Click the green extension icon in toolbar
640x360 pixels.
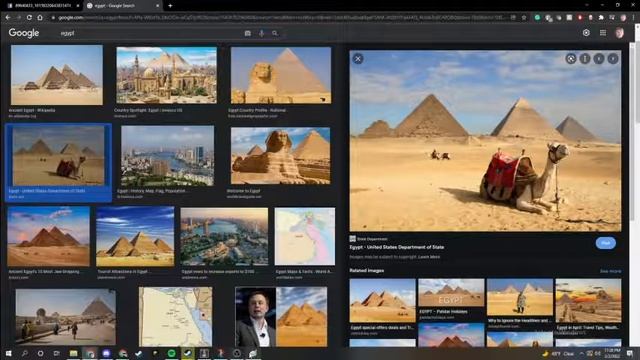[x=537, y=18]
